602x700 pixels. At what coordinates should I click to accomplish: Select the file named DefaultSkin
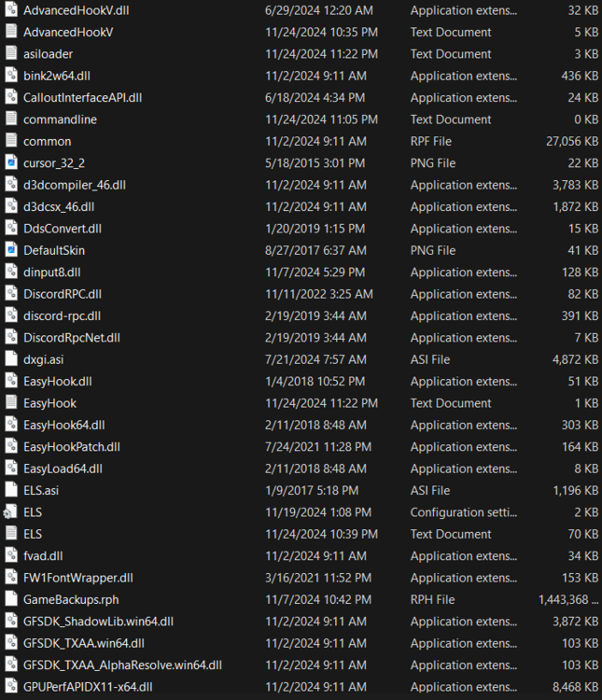pyautogui.click(x=54, y=250)
